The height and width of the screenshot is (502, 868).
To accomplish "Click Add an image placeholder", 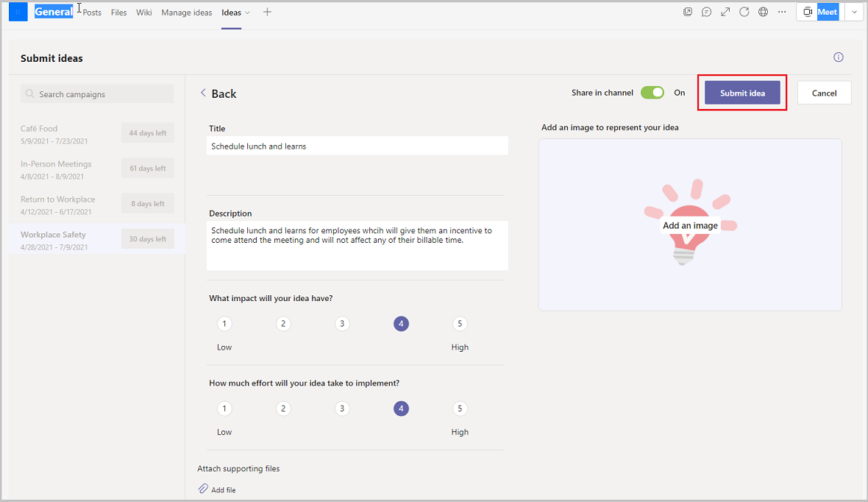I will (690, 225).
